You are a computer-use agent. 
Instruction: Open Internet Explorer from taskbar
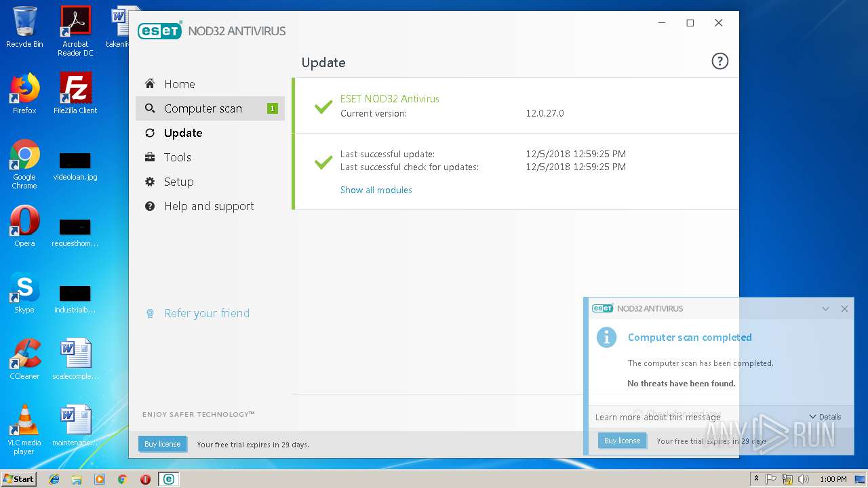tap(54, 479)
